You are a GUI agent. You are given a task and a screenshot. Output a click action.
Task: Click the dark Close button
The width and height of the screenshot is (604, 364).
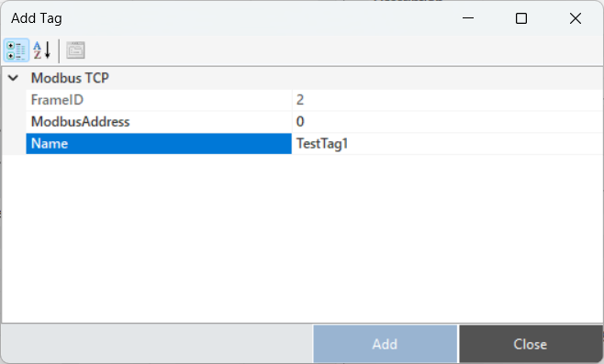[x=530, y=344]
